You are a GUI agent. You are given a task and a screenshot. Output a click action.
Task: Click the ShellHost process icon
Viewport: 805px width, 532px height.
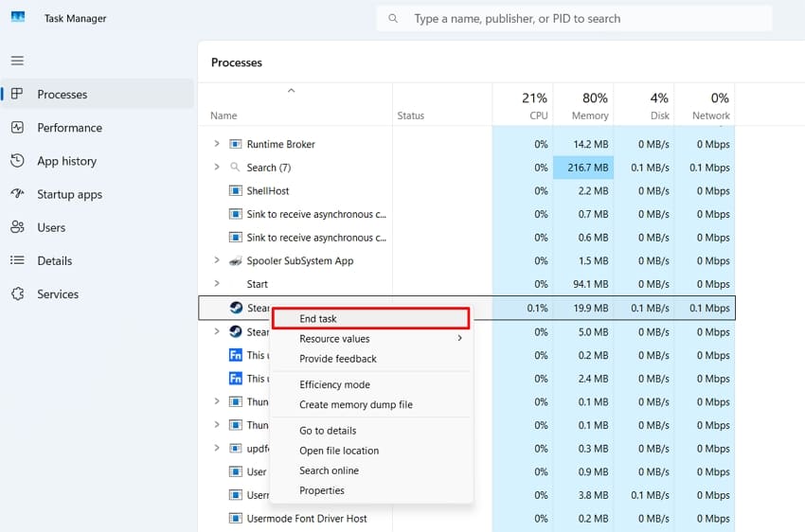(235, 190)
